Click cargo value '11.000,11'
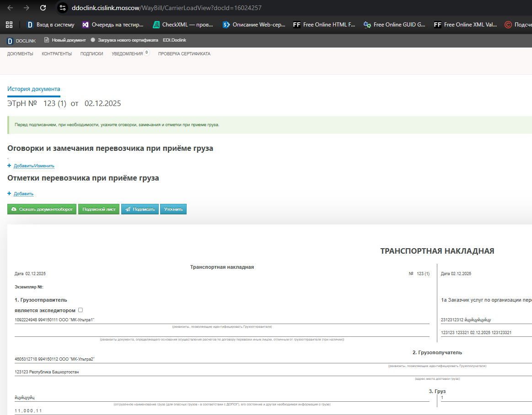532x415 pixels. click(28, 410)
